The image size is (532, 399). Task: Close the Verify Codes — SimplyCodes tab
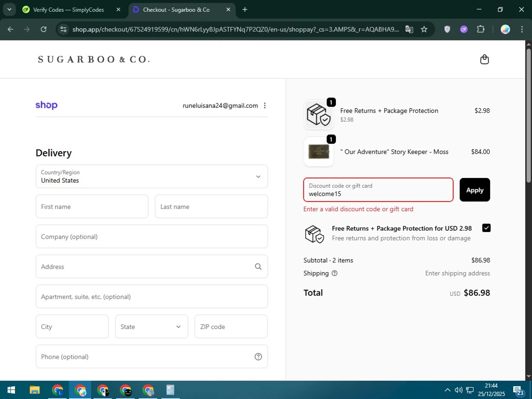point(118,10)
